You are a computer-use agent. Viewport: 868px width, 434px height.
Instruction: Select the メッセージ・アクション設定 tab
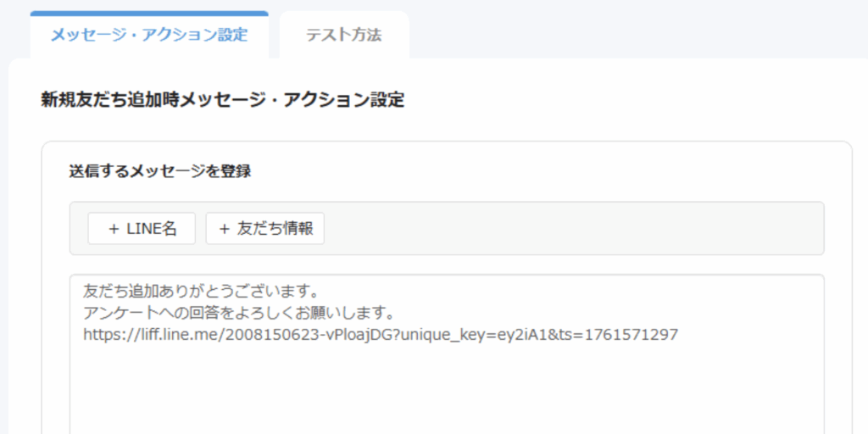point(149,36)
